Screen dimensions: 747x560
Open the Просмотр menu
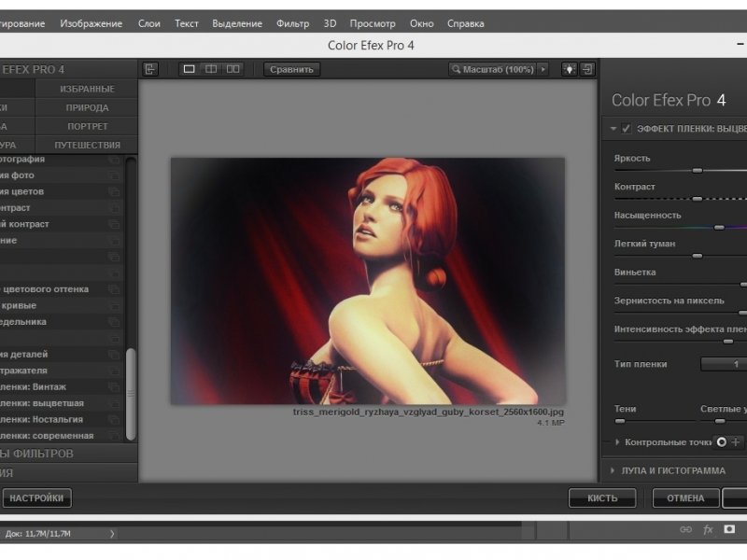(373, 23)
